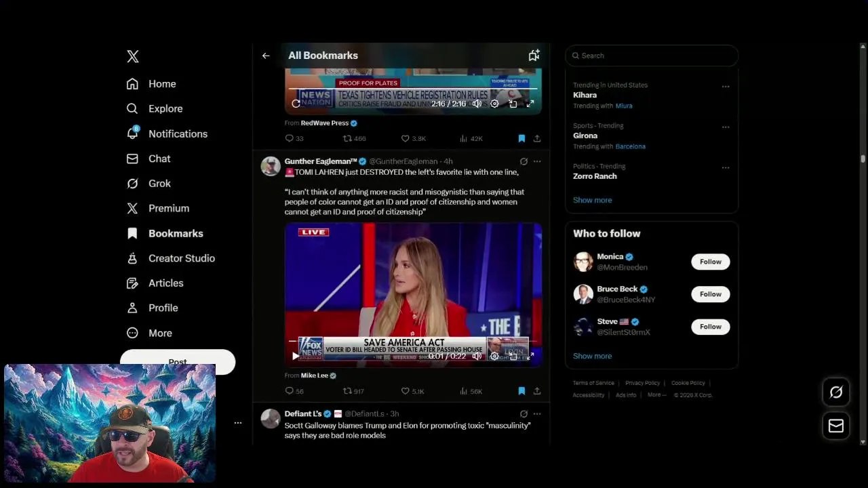This screenshot has width=868, height=488.
Task: Like the post with 3.8K likes
Action: click(414, 138)
